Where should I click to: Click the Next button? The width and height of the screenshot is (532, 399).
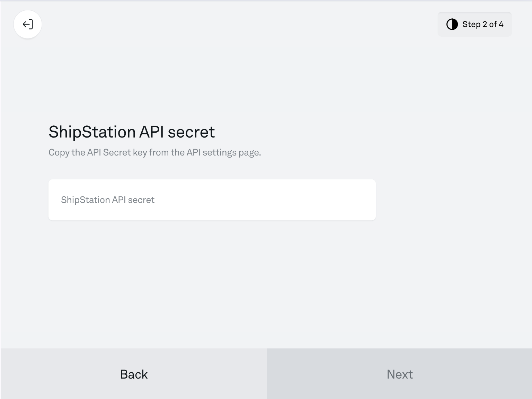pos(399,374)
